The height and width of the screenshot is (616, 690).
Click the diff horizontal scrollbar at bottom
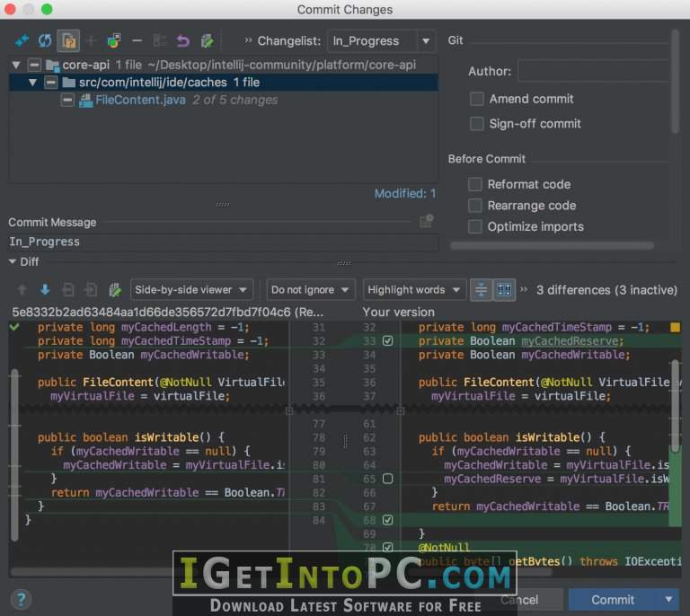pyautogui.click(x=281, y=572)
